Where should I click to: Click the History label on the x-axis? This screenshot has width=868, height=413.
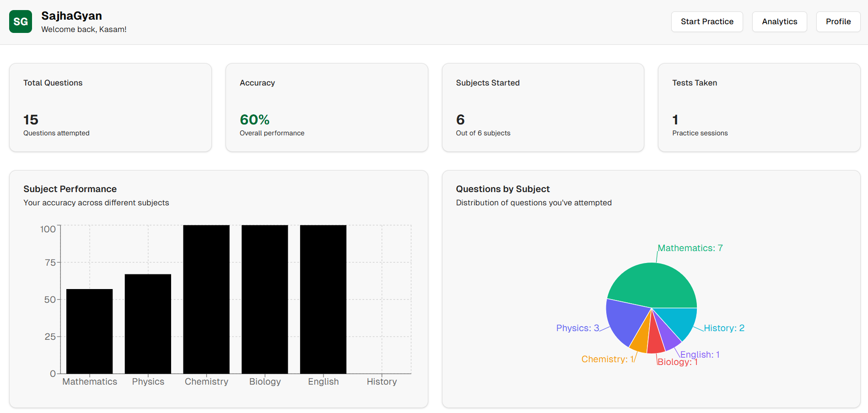(382, 381)
